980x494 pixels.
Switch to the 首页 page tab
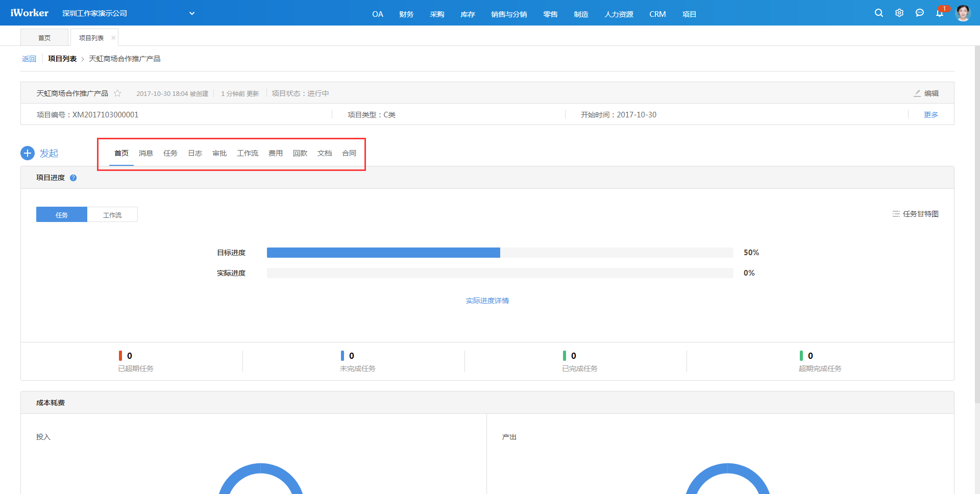(x=44, y=38)
